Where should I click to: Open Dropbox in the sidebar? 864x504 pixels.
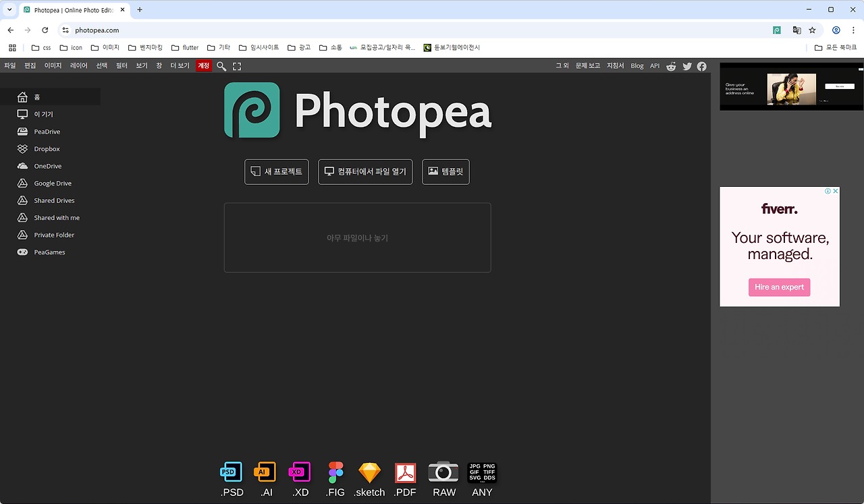coord(50,149)
